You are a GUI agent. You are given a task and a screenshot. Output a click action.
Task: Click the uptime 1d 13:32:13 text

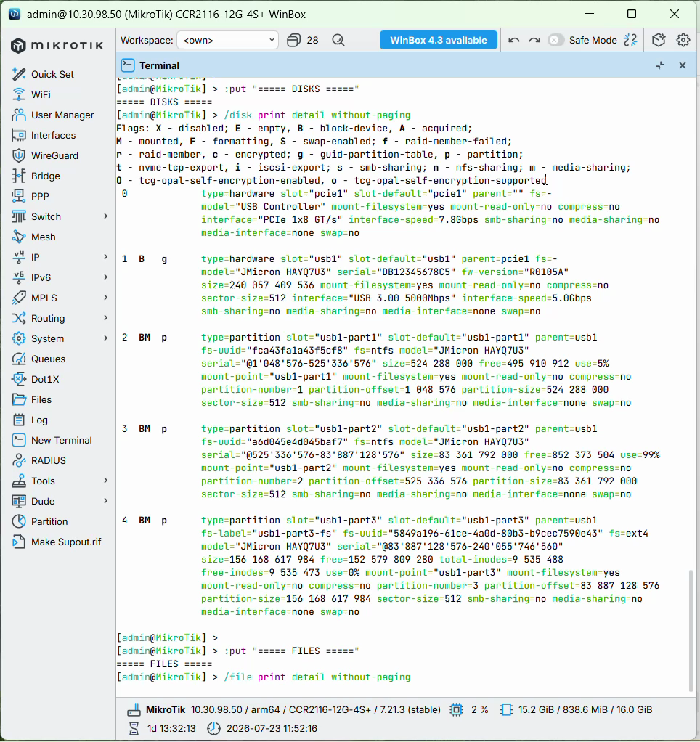point(171,728)
